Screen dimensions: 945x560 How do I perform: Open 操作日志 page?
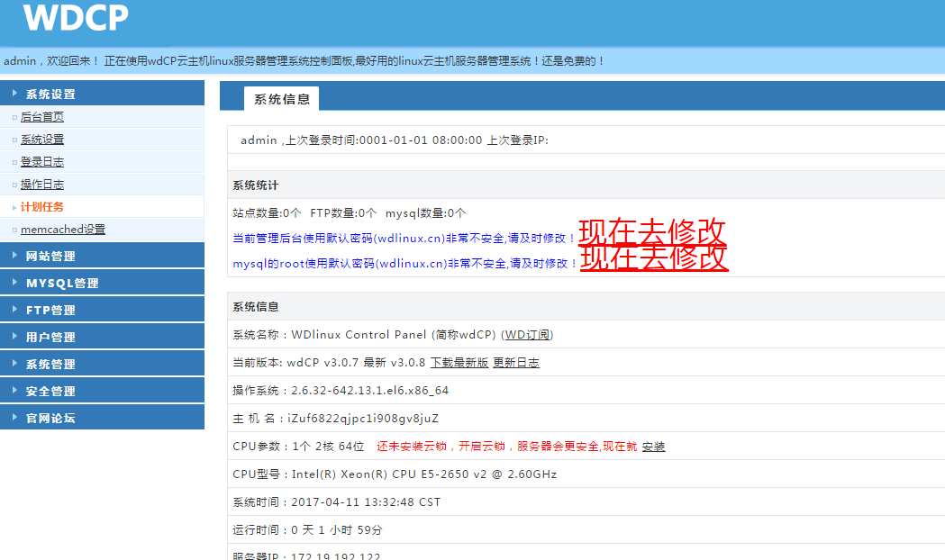(42, 185)
